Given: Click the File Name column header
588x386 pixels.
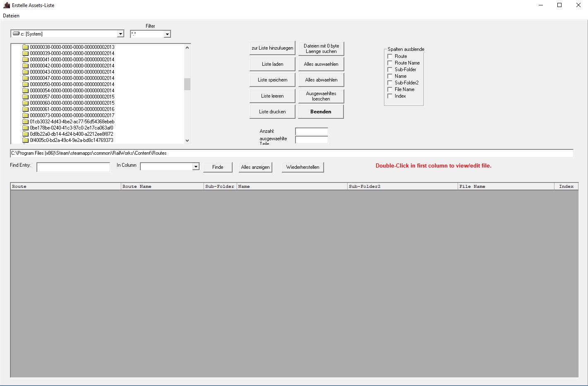Looking at the screenshot, I should (506, 187).
